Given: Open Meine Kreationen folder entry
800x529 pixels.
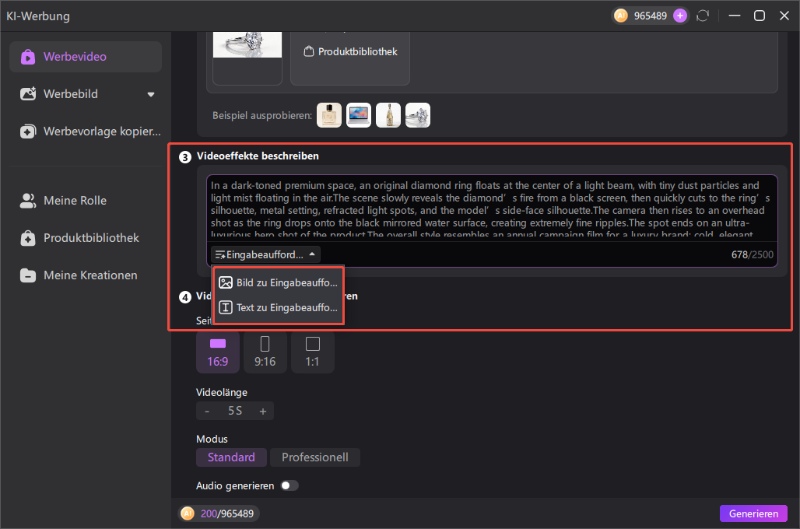Looking at the screenshot, I should click(86, 275).
